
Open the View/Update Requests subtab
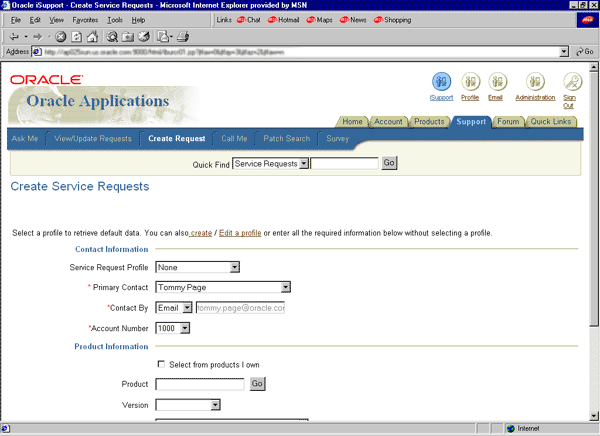[x=93, y=139]
